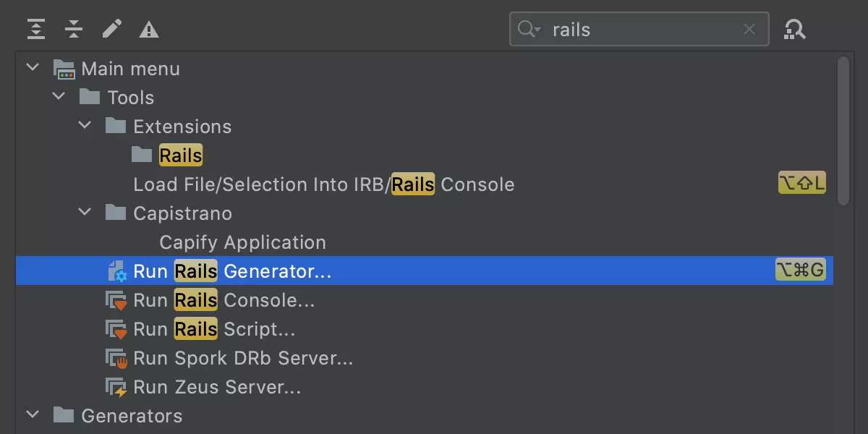The width and height of the screenshot is (868, 434).
Task: Select Run Rails Console... action
Action: pos(425,300)
